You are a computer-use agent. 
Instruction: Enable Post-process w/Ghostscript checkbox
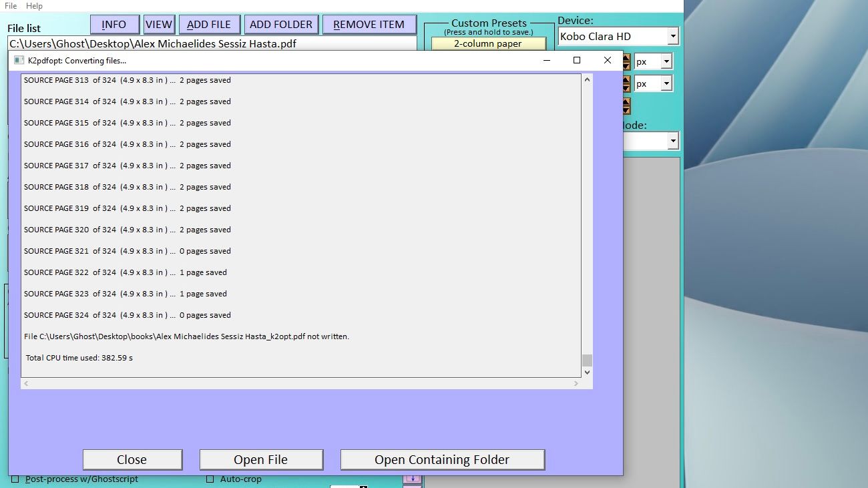coord(15,479)
